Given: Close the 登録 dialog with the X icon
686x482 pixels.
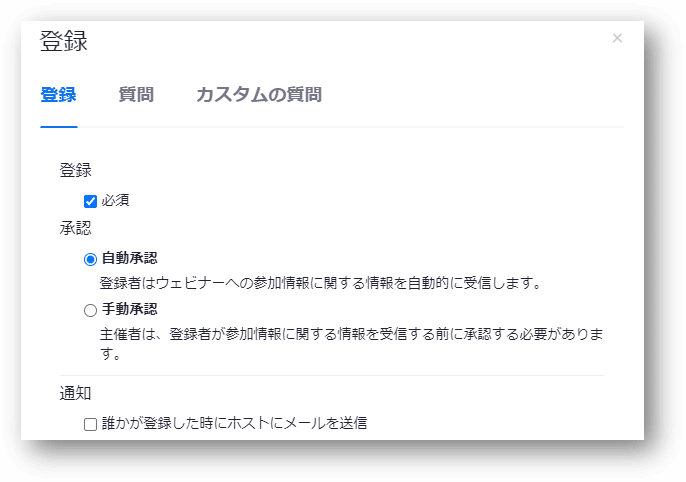Looking at the screenshot, I should coord(617,38).
